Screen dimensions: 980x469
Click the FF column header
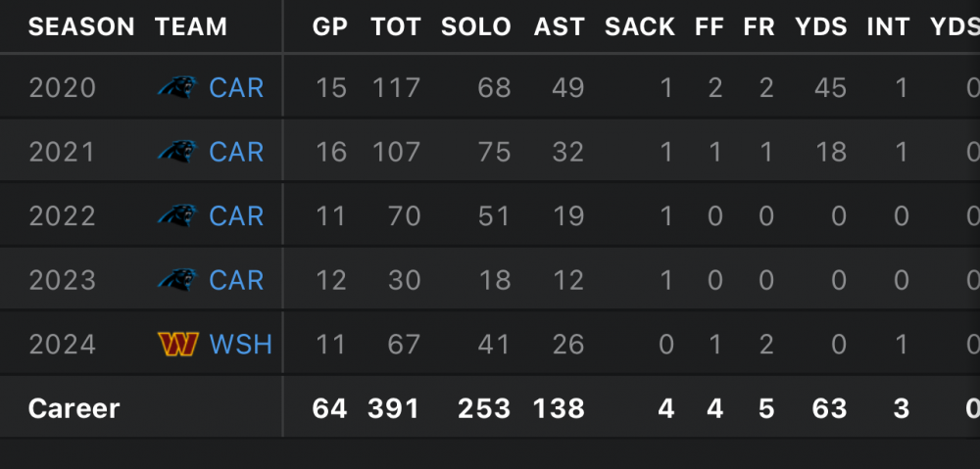[710, 26]
